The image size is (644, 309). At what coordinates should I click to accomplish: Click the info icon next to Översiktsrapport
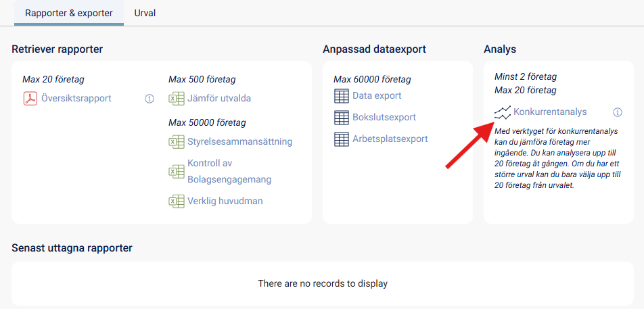[x=149, y=99]
